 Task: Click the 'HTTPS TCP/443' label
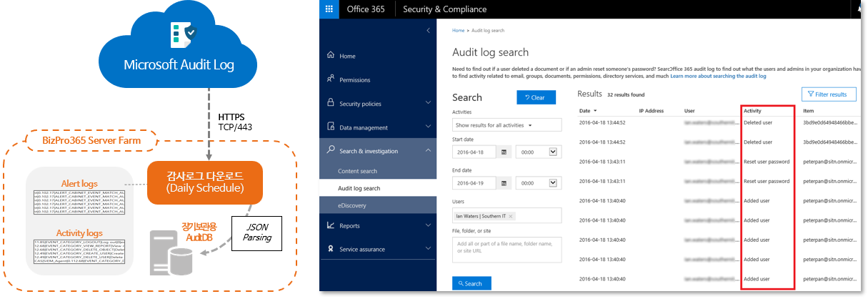[233, 121]
